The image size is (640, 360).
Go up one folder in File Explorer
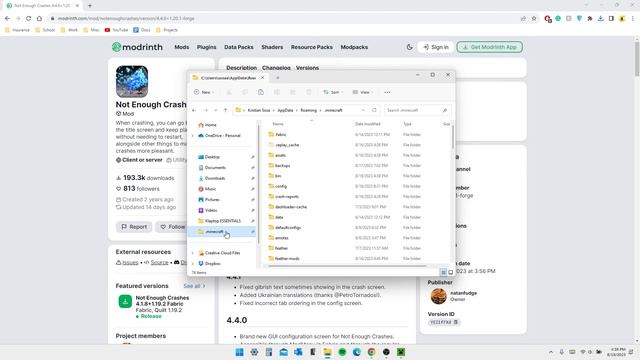coord(225,110)
